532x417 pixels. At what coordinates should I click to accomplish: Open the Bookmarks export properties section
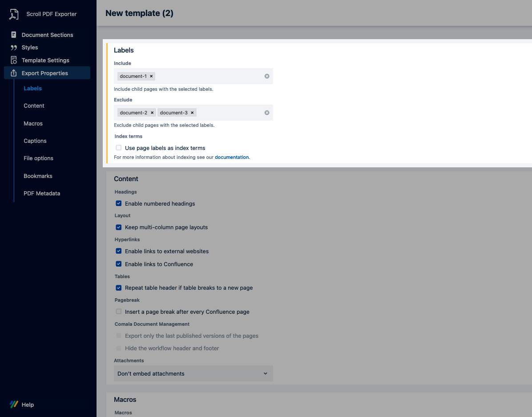(x=38, y=176)
